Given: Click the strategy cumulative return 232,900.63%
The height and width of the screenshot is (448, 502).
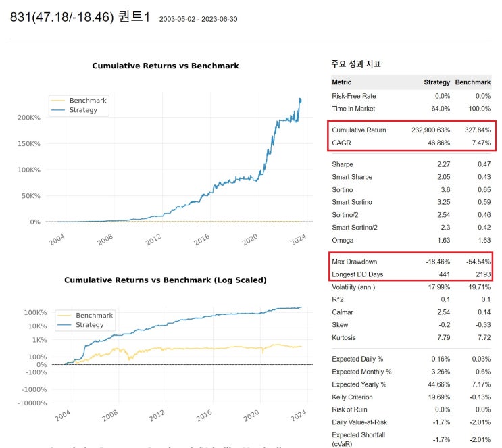Looking at the screenshot, I should [430, 130].
